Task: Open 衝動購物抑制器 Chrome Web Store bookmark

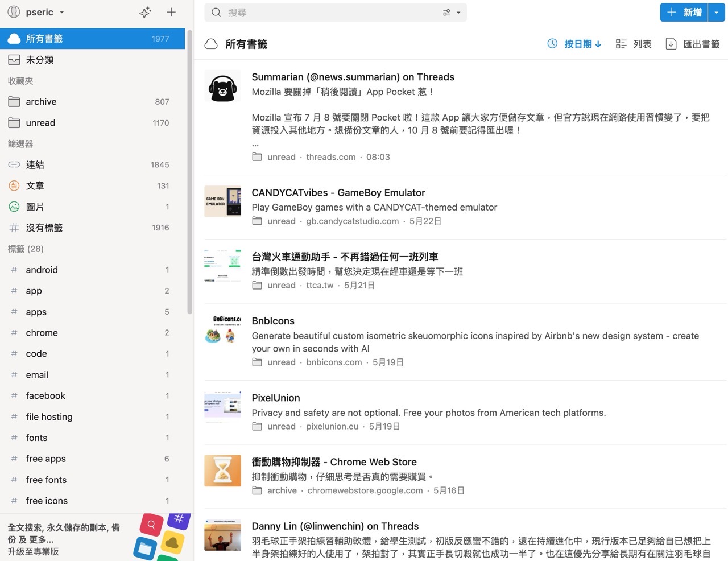Action: (334, 462)
